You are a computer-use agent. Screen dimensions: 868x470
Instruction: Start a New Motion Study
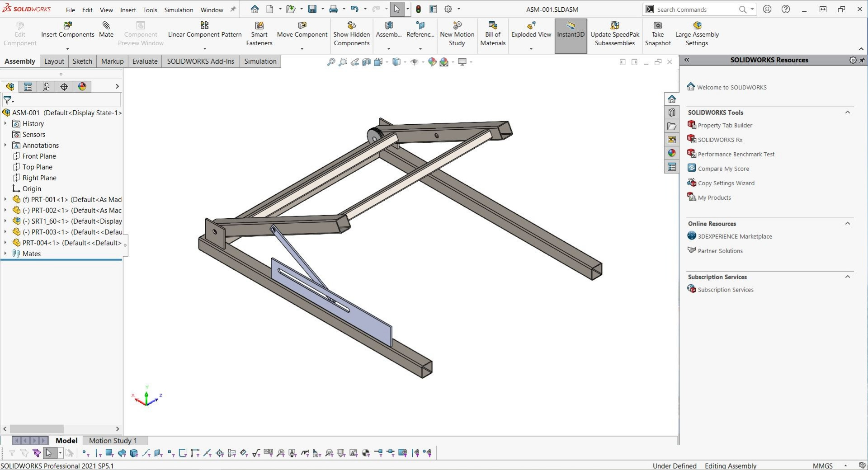pyautogui.click(x=457, y=26)
